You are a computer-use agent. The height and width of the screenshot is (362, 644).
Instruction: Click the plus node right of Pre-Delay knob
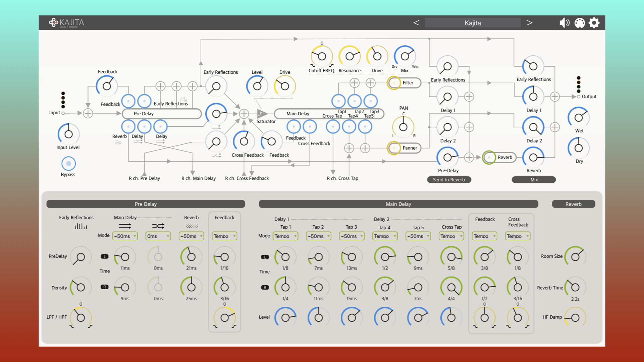[469, 157]
